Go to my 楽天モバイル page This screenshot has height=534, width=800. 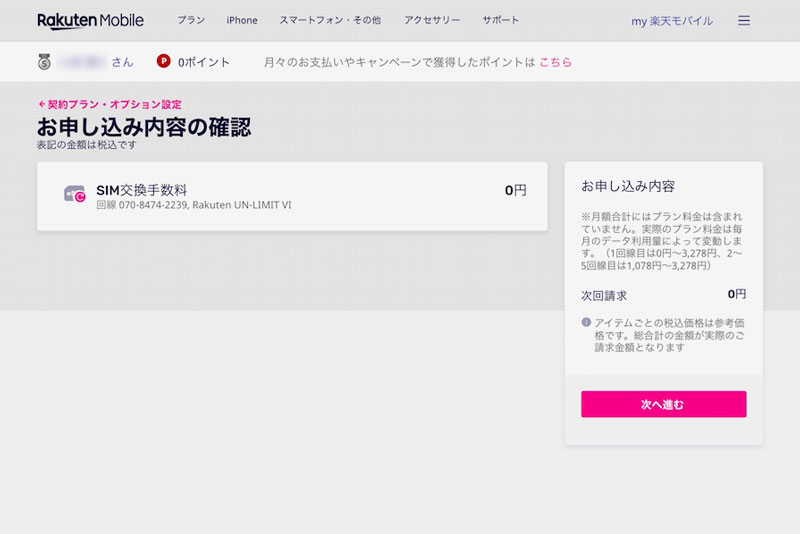coord(672,21)
